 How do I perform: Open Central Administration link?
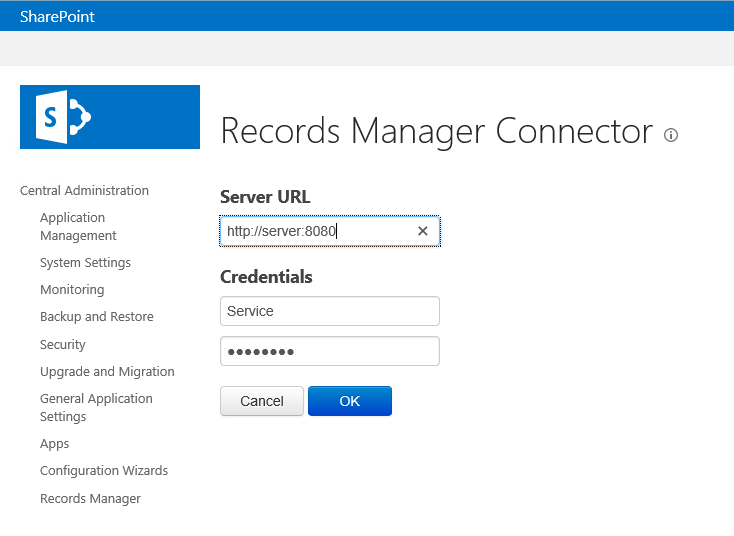84,191
